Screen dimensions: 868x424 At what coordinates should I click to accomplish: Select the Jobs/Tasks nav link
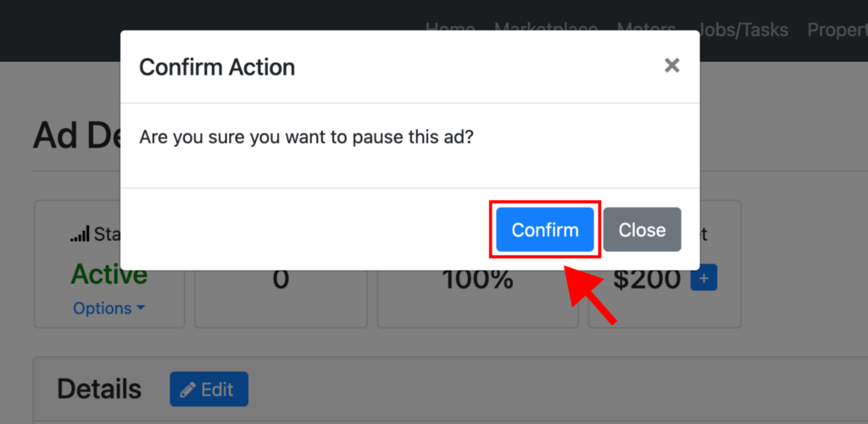click(x=744, y=30)
